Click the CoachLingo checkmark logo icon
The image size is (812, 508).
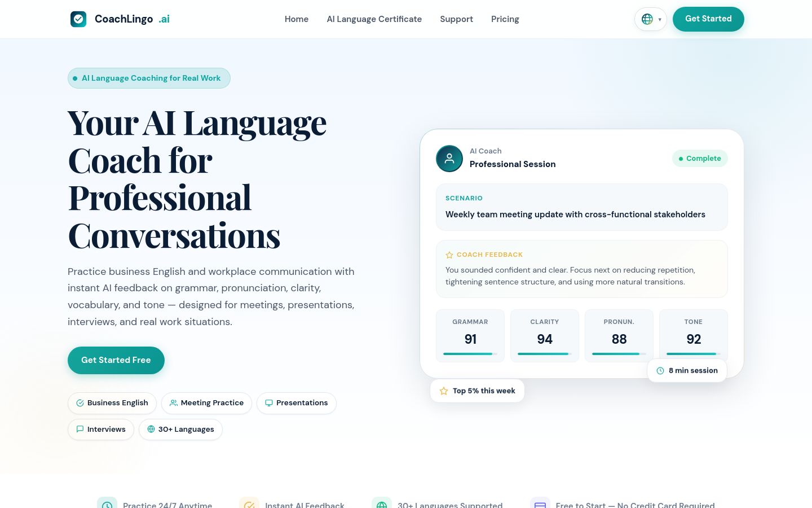78,19
